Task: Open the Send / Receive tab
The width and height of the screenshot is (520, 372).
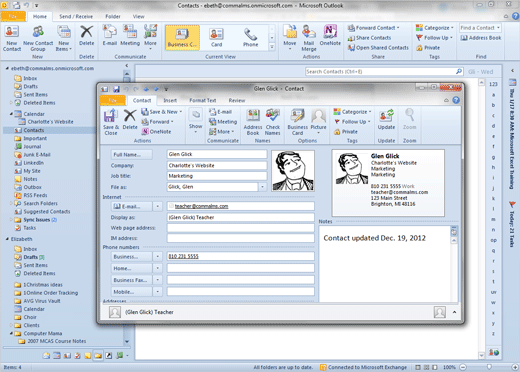Action: point(76,16)
